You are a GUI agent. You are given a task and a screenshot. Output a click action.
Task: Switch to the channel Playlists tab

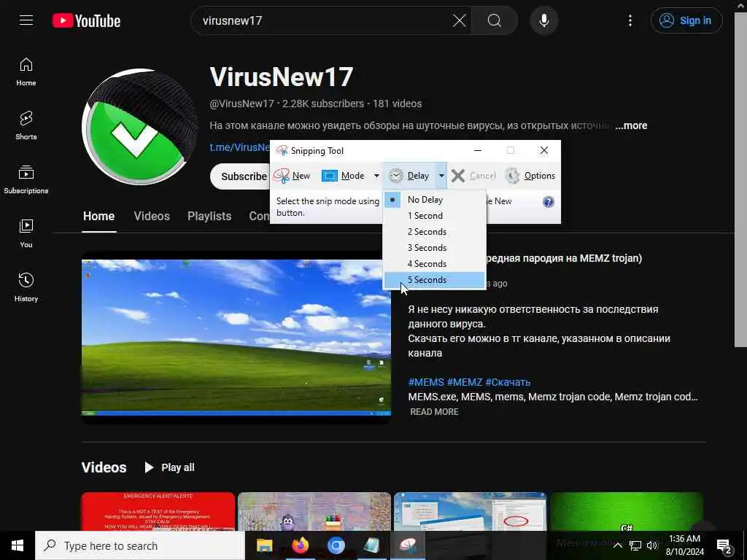pyautogui.click(x=209, y=216)
